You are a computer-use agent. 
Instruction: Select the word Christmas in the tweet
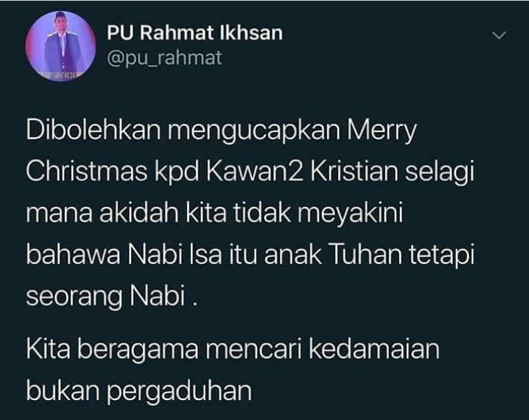[87, 172]
